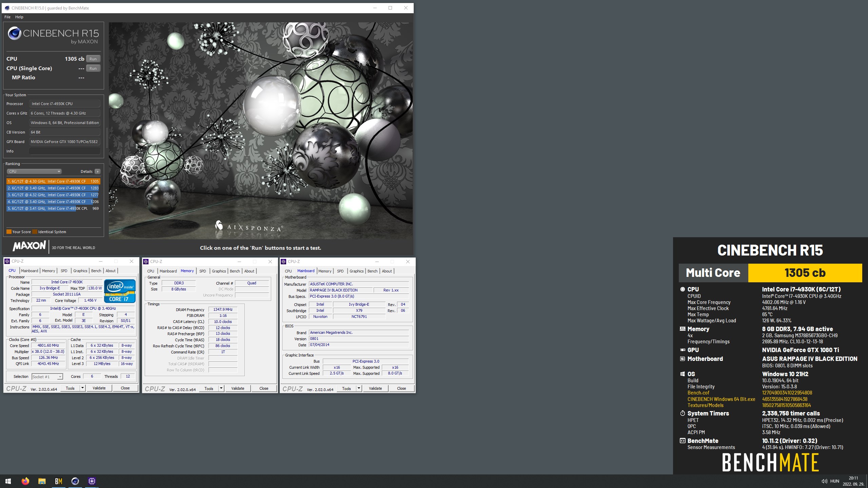Click the Details arrow button in Ranking
This screenshot has height=488, width=868.
(98, 171)
